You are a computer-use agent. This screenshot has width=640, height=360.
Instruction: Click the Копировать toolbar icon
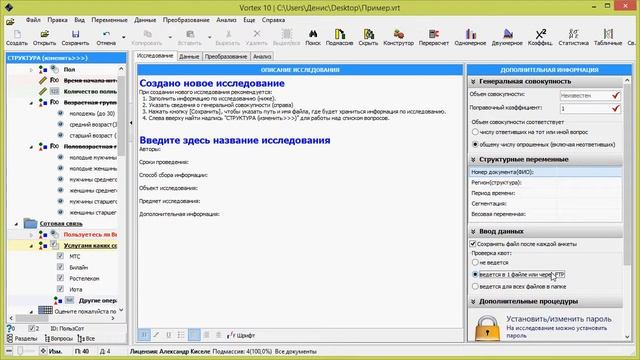[147, 34]
